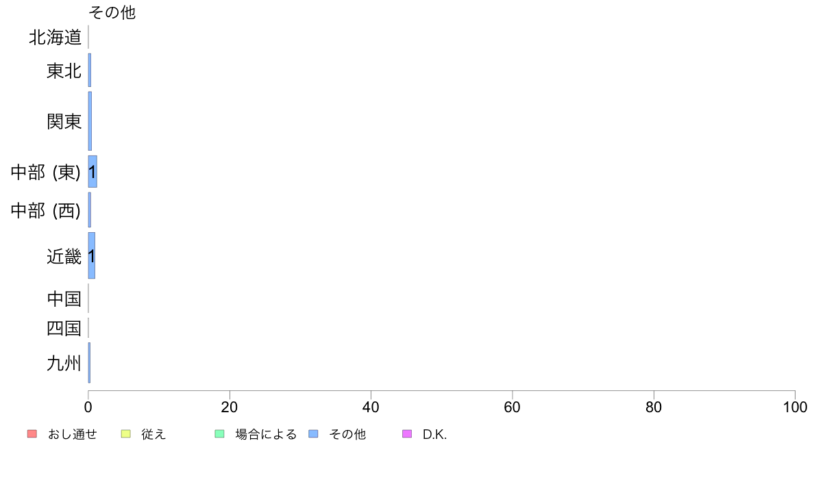Viewport: 814px width, 504px height.
Task: Click the red おし通せ legend swatch
Action: [32, 434]
